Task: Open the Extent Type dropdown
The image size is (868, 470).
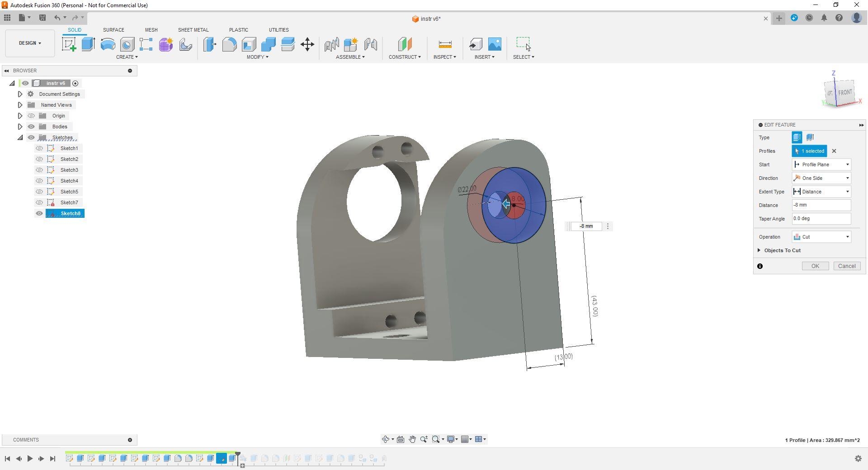Action: pos(821,192)
